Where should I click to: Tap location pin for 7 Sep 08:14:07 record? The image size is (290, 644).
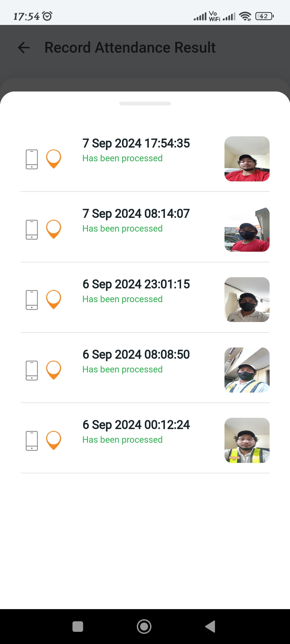[54, 229]
